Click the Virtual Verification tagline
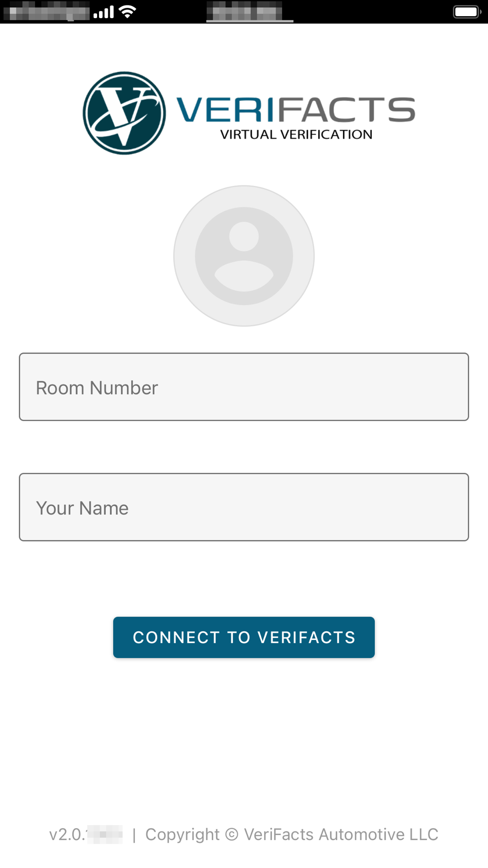The image size is (488, 868). [x=296, y=134]
